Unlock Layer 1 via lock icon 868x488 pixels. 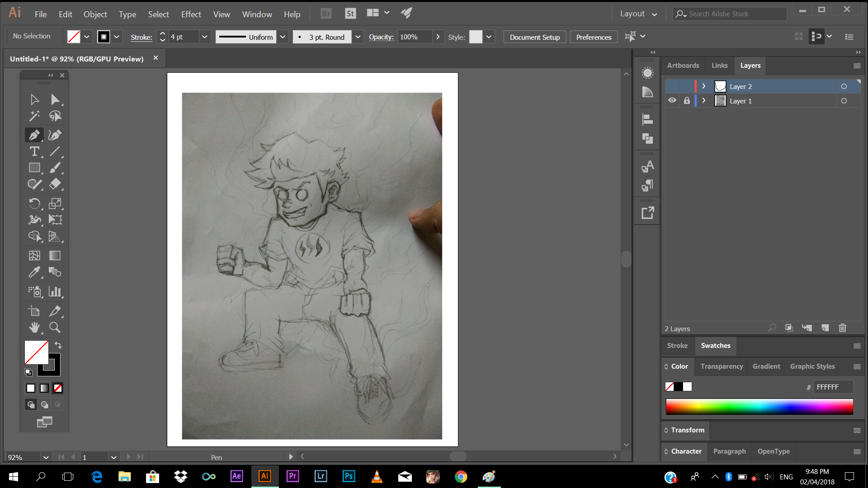click(x=687, y=101)
